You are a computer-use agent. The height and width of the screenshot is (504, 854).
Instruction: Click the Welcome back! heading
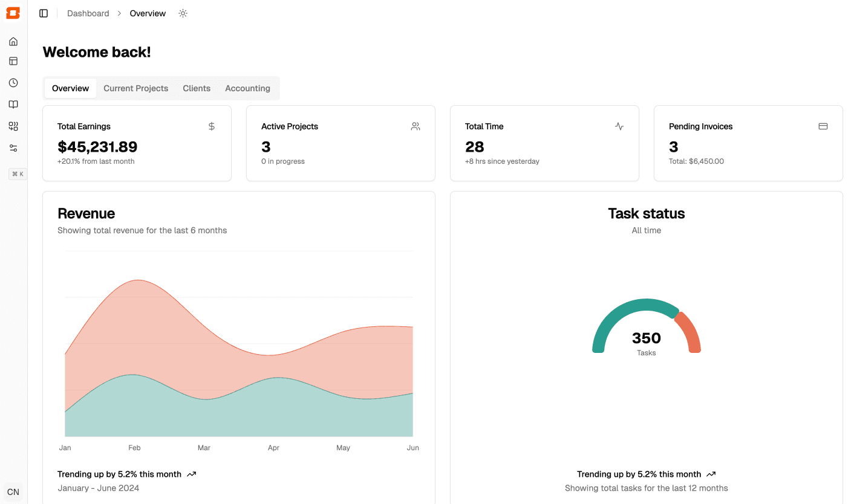tap(97, 52)
